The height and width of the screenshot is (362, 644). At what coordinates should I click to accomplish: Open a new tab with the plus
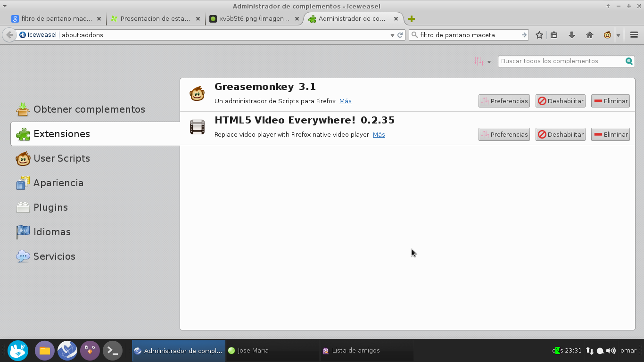412,19
